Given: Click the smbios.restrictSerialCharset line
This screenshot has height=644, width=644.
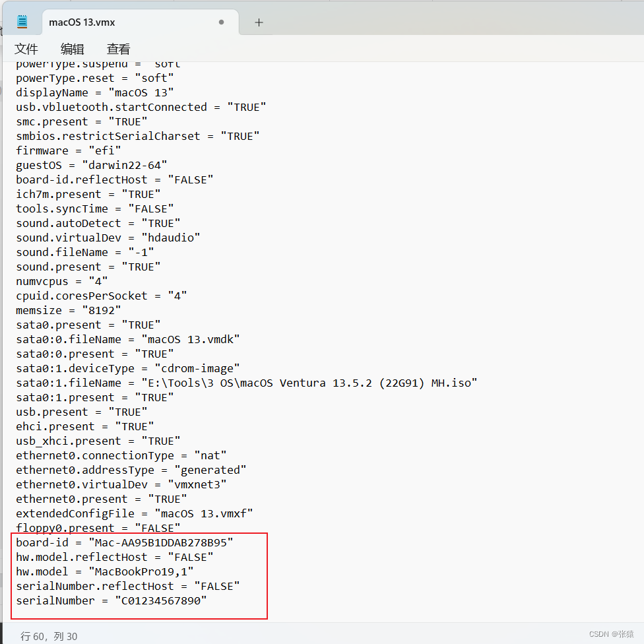Looking at the screenshot, I should (x=138, y=137).
